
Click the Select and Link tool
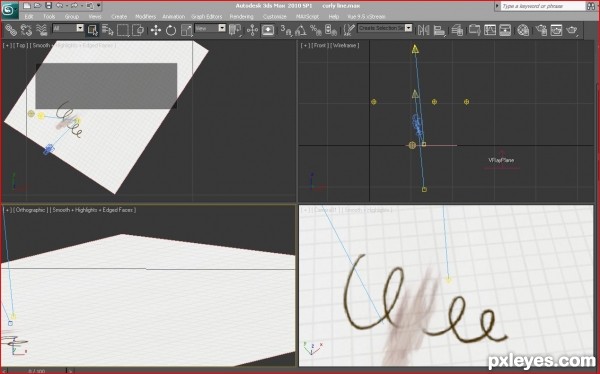tap(11, 30)
